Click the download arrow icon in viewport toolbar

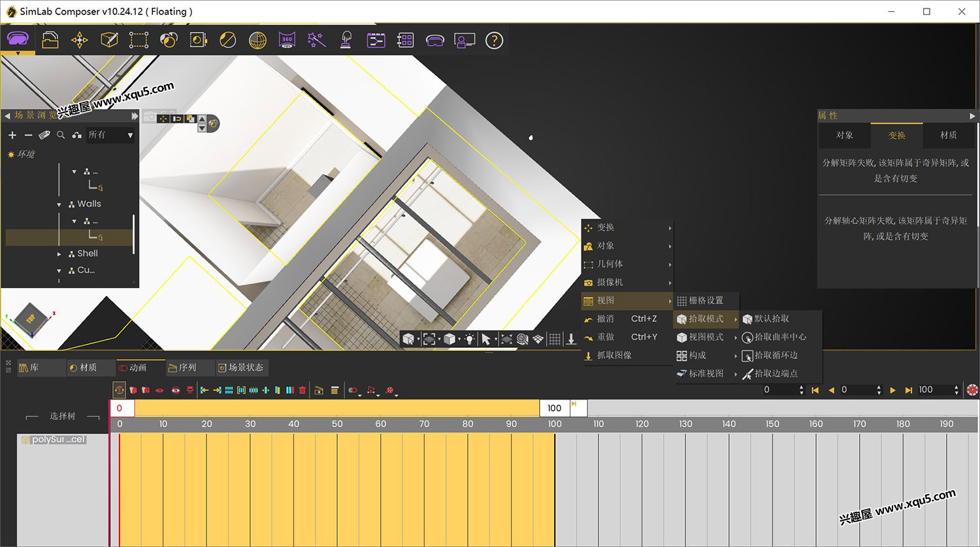pos(570,339)
